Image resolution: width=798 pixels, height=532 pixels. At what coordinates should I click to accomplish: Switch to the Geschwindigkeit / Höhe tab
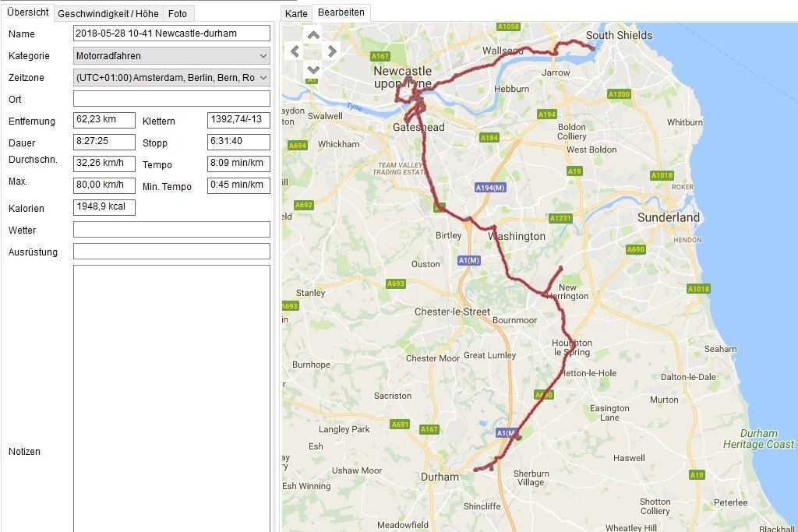(x=108, y=13)
